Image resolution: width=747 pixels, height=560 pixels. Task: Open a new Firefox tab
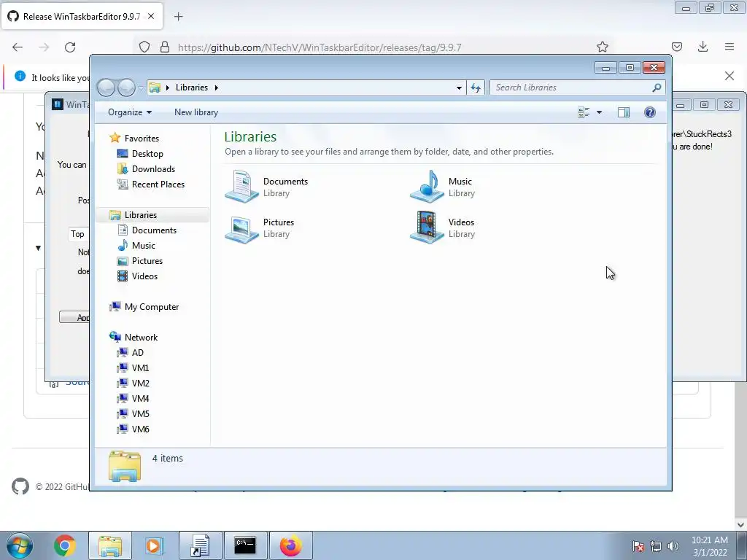[x=178, y=17]
